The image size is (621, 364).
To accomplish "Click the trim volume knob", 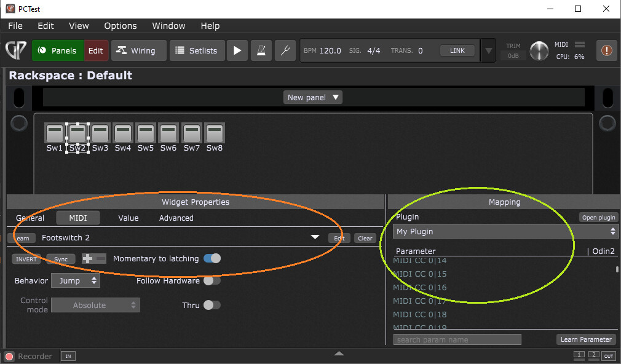I will pyautogui.click(x=539, y=50).
